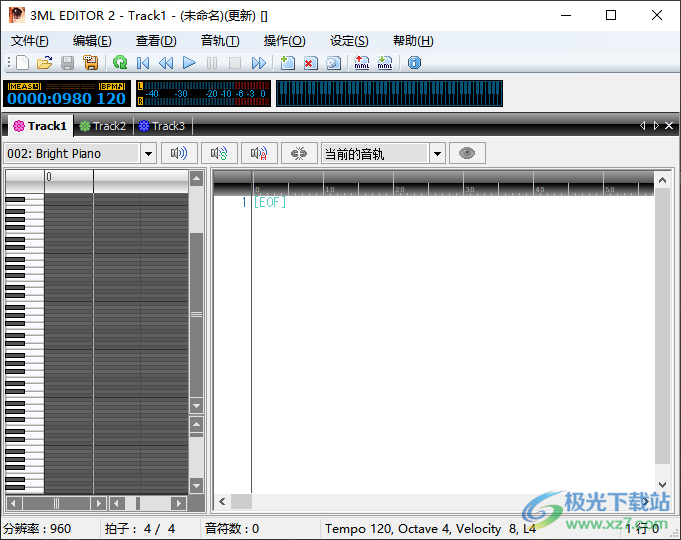Screen dimensions: 681x540
Task: Click the 分辨率 : 960 status text
Action: click(x=37, y=529)
